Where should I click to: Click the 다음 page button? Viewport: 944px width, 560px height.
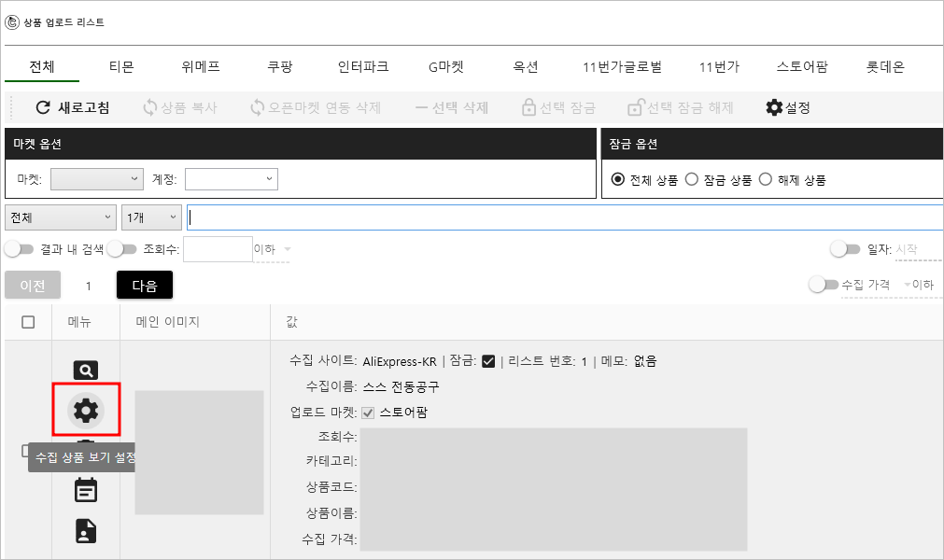(x=145, y=285)
